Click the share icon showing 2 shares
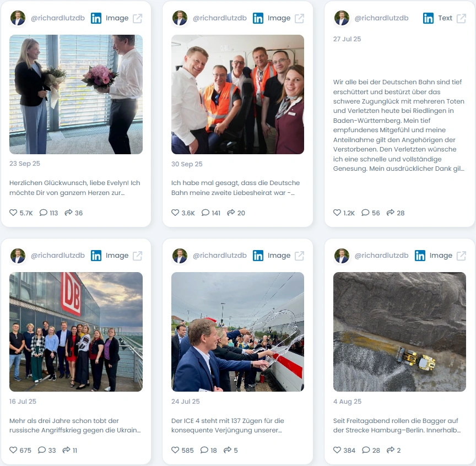This screenshot has width=476, height=466. [x=391, y=450]
